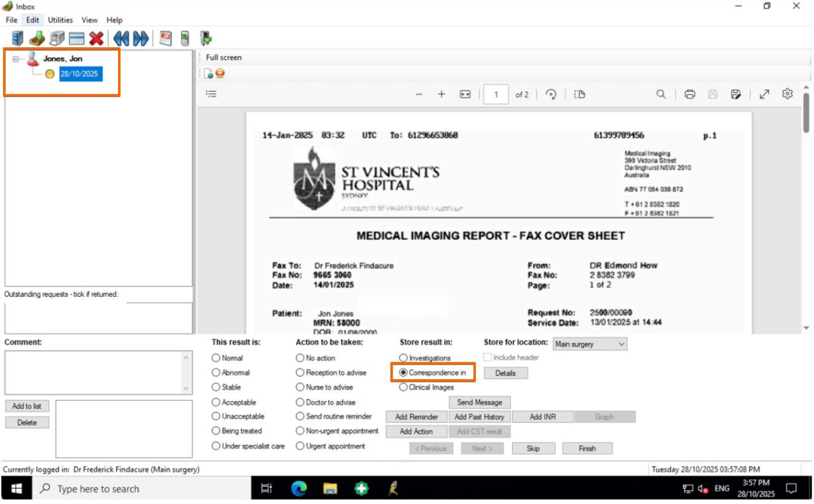The height and width of the screenshot is (504, 814).
Task: Click Add to list button
Action: (x=27, y=406)
